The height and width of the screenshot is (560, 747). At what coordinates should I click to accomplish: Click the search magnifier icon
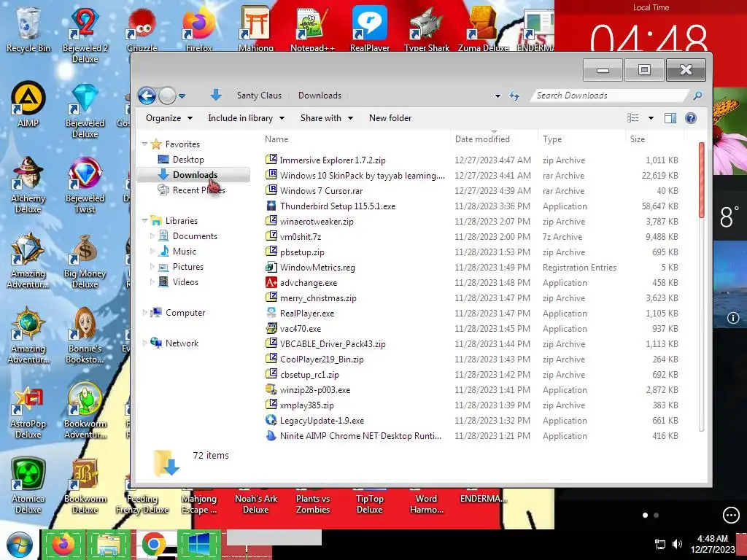pyautogui.click(x=697, y=96)
